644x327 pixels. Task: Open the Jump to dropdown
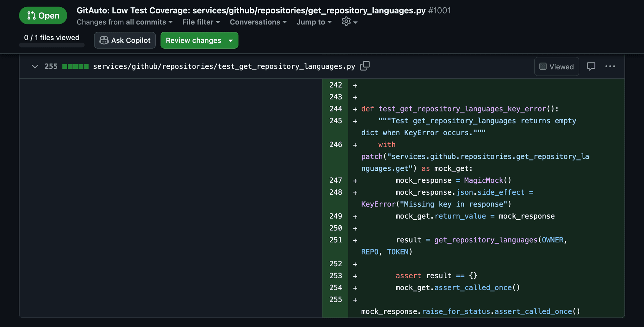tap(314, 22)
